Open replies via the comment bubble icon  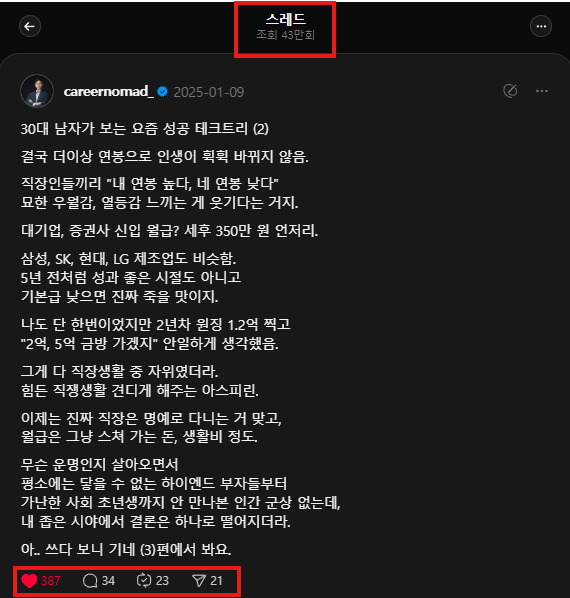(x=90, y=581)
